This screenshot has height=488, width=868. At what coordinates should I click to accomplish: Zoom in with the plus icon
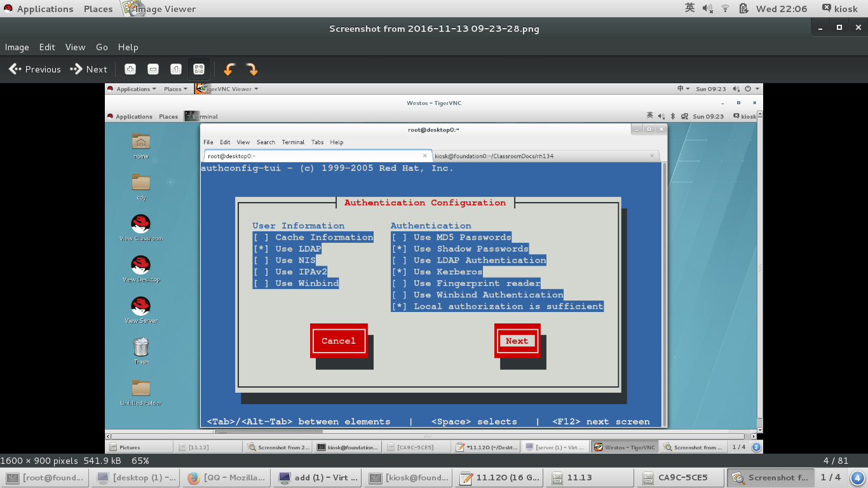coord(130,69)
